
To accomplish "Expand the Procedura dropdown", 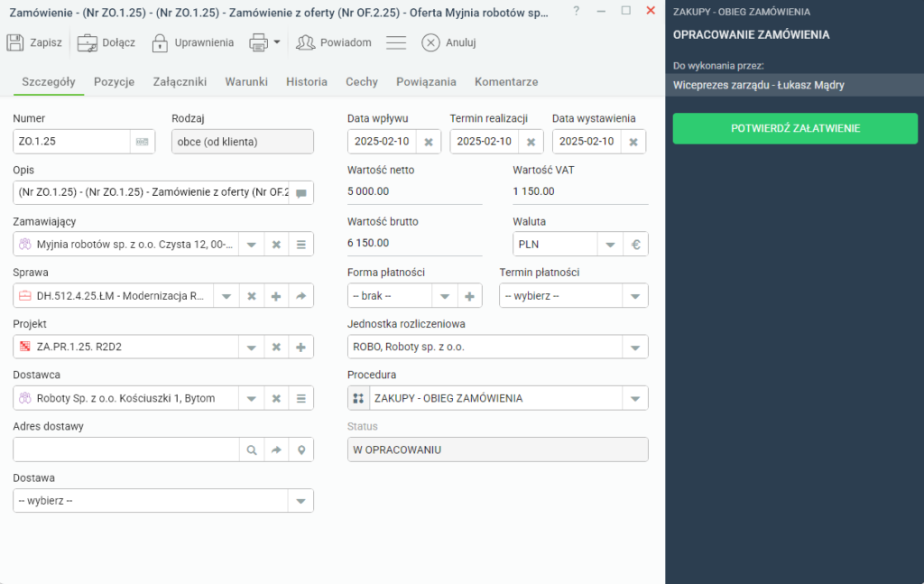I will click(x=635, y=398).
